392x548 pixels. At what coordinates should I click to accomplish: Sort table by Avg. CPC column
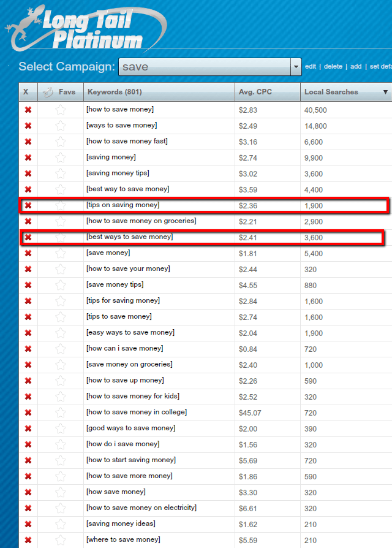click(x=268, y=92)
